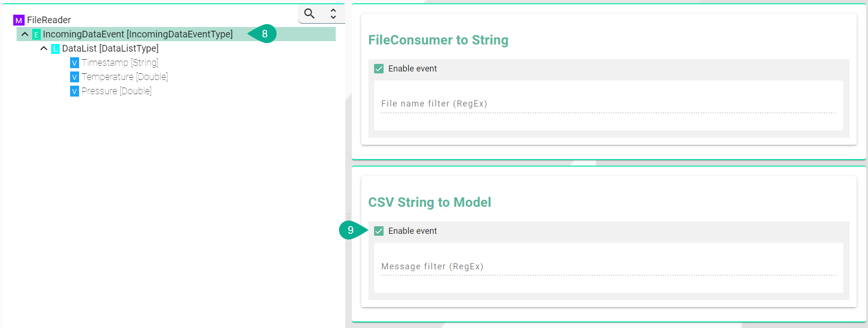
Task: Select the Pressure [Double] variable
Action: click(116, 91)
